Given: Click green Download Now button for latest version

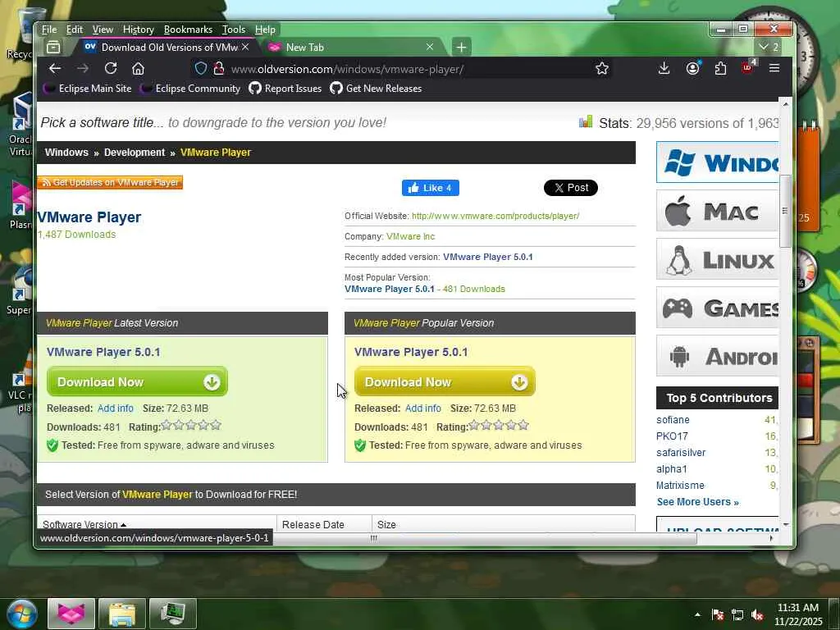Looking at the screenshot, I should pyautogui.click(x=137, y=381).
